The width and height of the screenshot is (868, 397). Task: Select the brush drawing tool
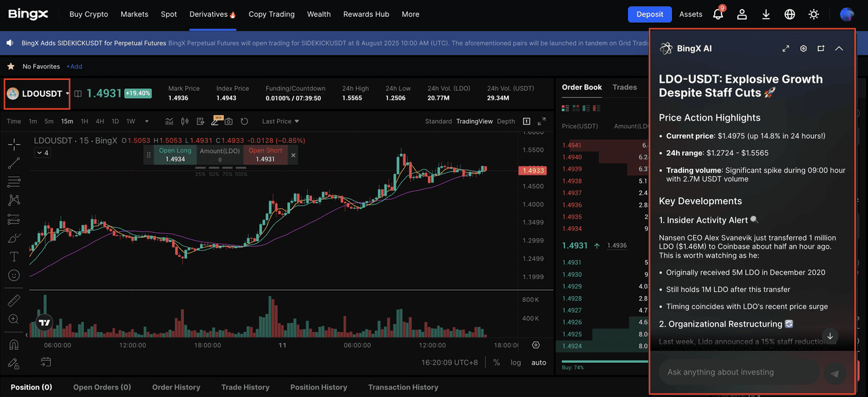point(14,238)
